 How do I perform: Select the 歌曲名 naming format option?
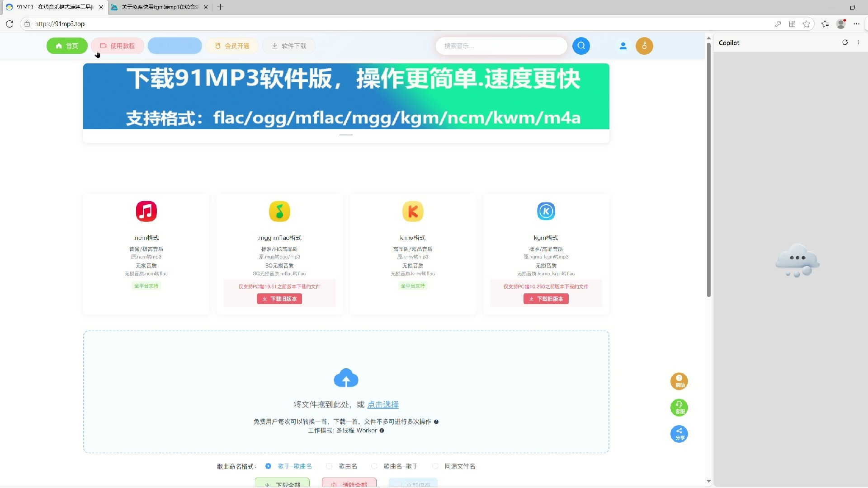tap(329, 466)
